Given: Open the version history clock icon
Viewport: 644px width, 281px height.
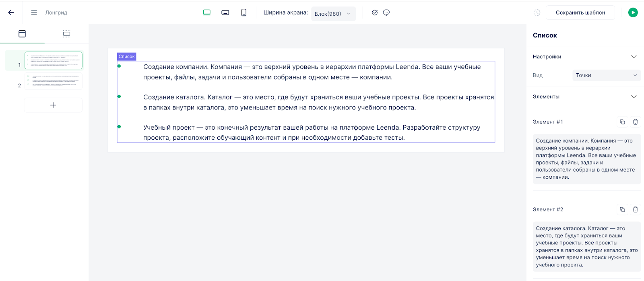Looking at the screenshot, I should point(537,12).
